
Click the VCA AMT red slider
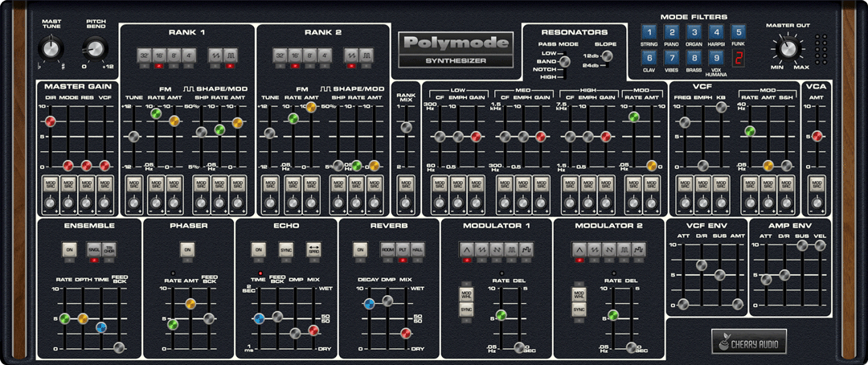point(817,136)
